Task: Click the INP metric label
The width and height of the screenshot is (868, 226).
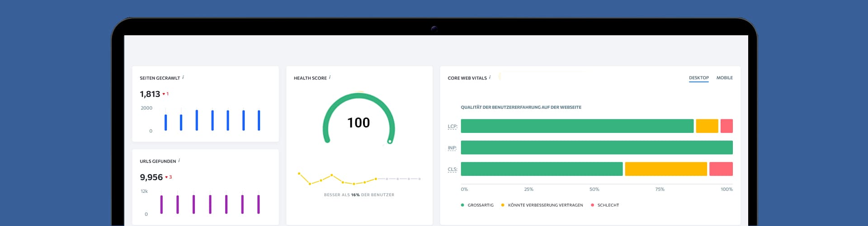Action: click(x=452, y=148)
